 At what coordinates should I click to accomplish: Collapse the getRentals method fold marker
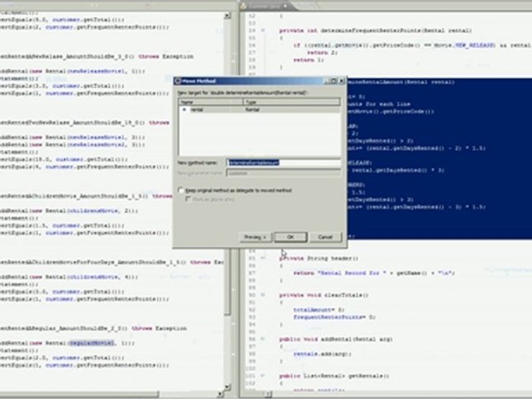263,376
